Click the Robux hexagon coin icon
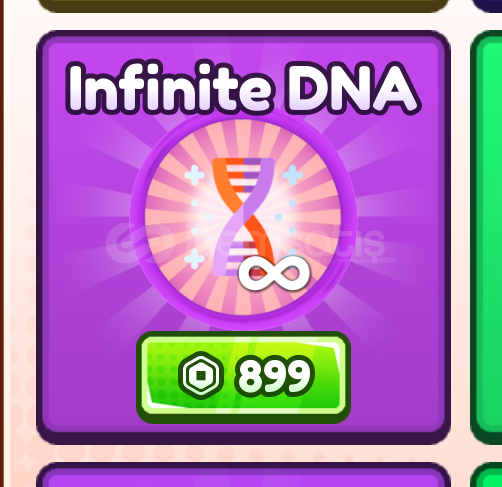The image size is (502, 487). point(201,375)
